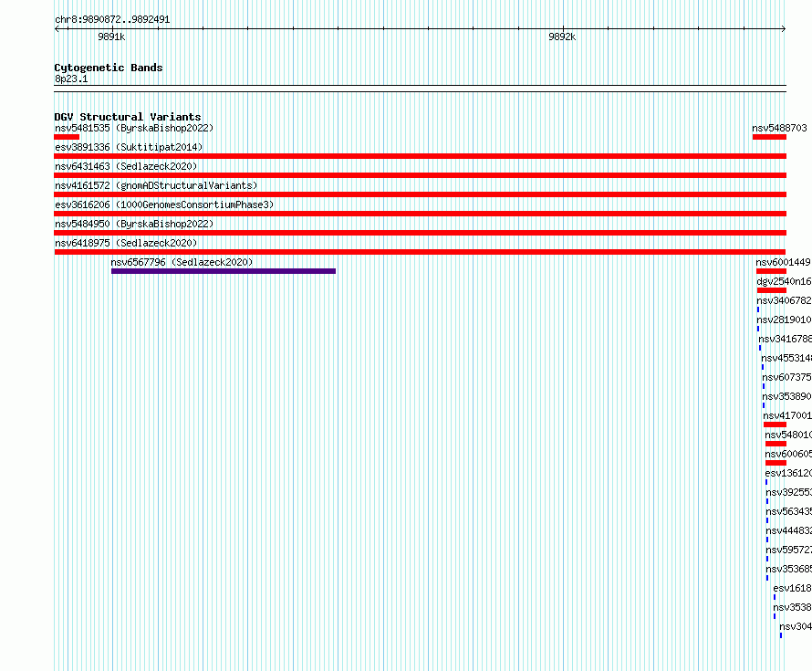812x671 pixels.
Task: Click the chr8:9890872..9892491 region label
Action: [112, 19]
